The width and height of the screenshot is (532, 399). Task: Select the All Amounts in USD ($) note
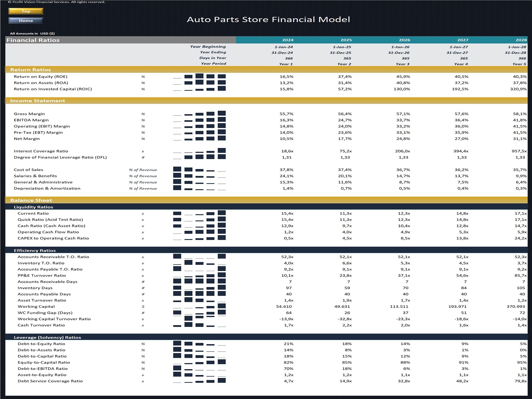click(32, 33)
